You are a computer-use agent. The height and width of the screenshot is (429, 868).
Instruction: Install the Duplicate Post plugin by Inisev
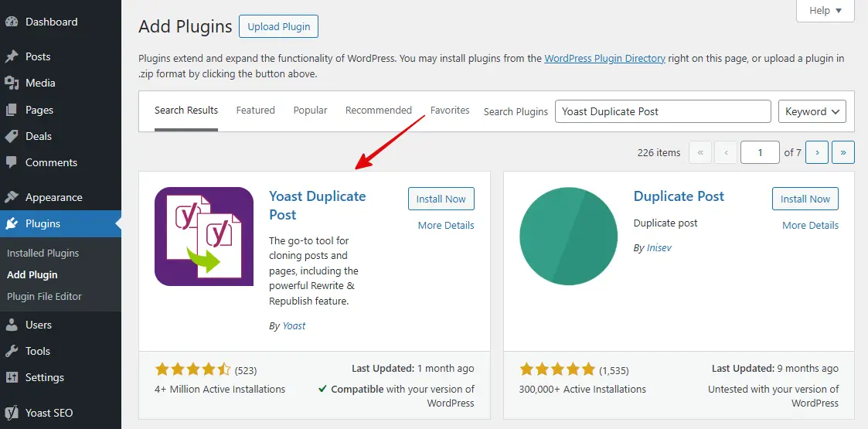point(805,199)
